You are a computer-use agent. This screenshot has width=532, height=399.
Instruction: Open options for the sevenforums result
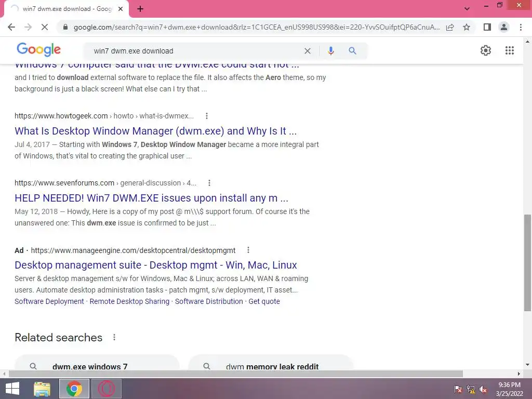[x=209, y=183]
